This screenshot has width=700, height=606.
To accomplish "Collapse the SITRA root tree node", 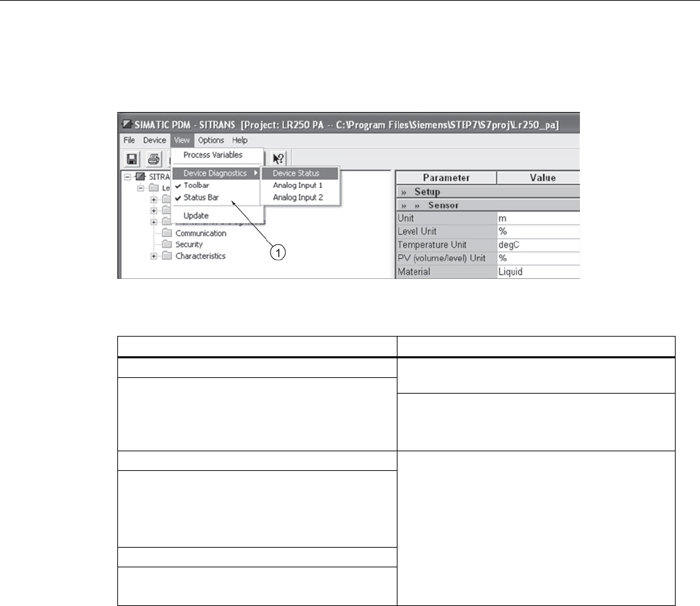I will (x=128, y=177).
